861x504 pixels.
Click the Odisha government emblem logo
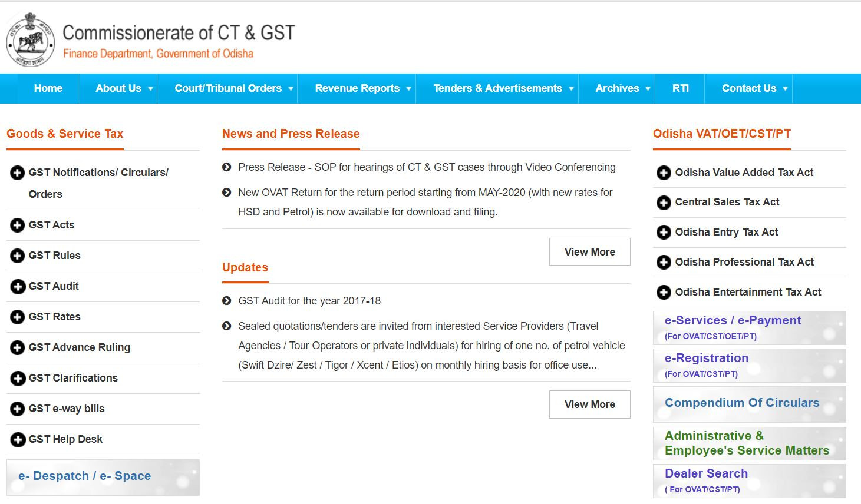pos(30,40)
